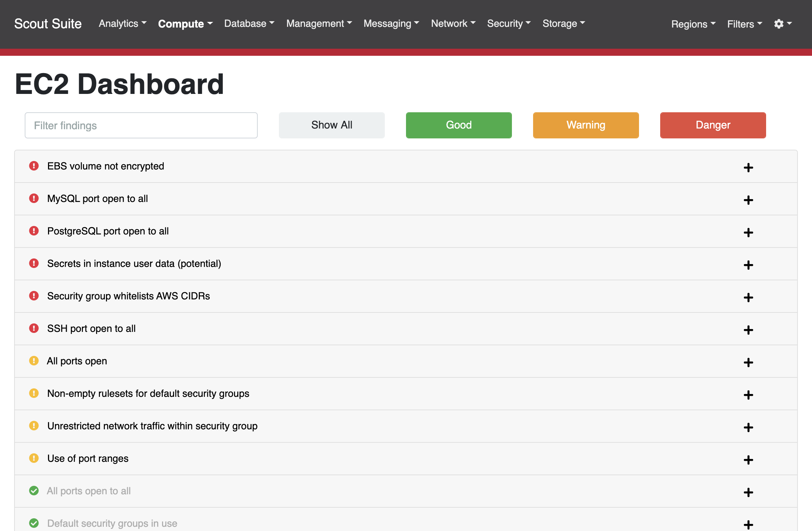Click the danger icon beside SSH port open to all
The width and height of the screenshot is (812, 531).
click(x=34, y=328)
